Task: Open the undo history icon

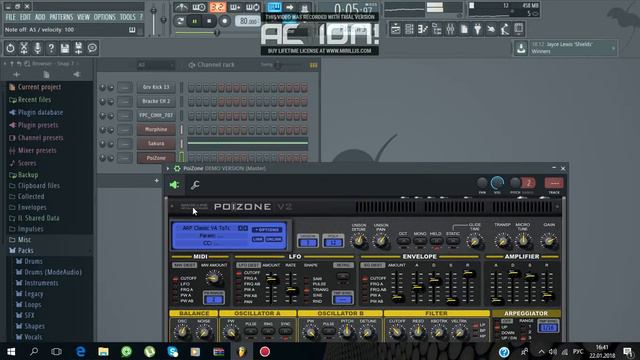Action: 10,48
